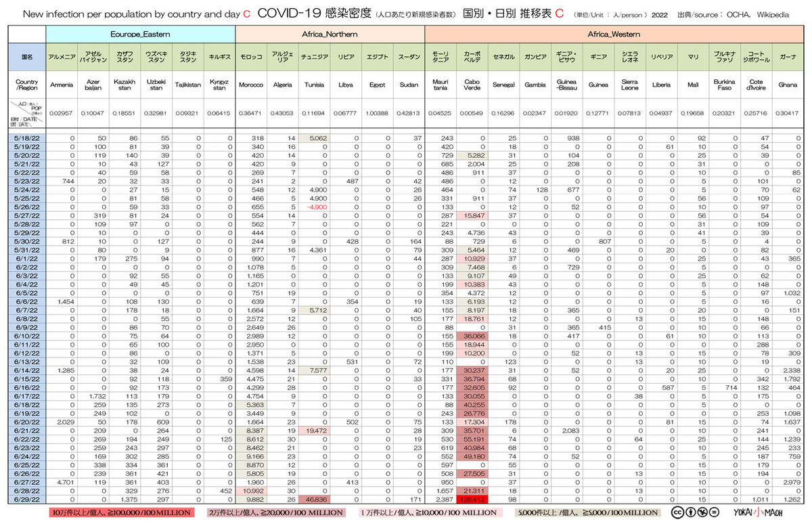812x524 pixels.
Task: Select the Egypt column header
Action: pyautogui.click(x=377, y=85)
